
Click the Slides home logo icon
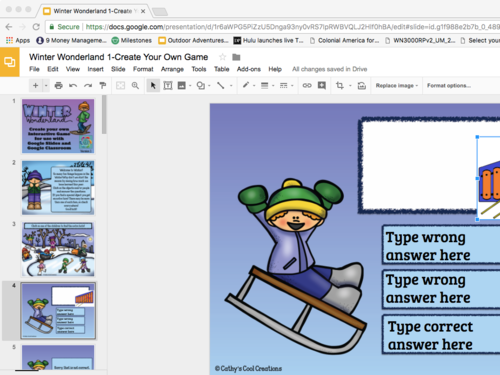(9, 62)
